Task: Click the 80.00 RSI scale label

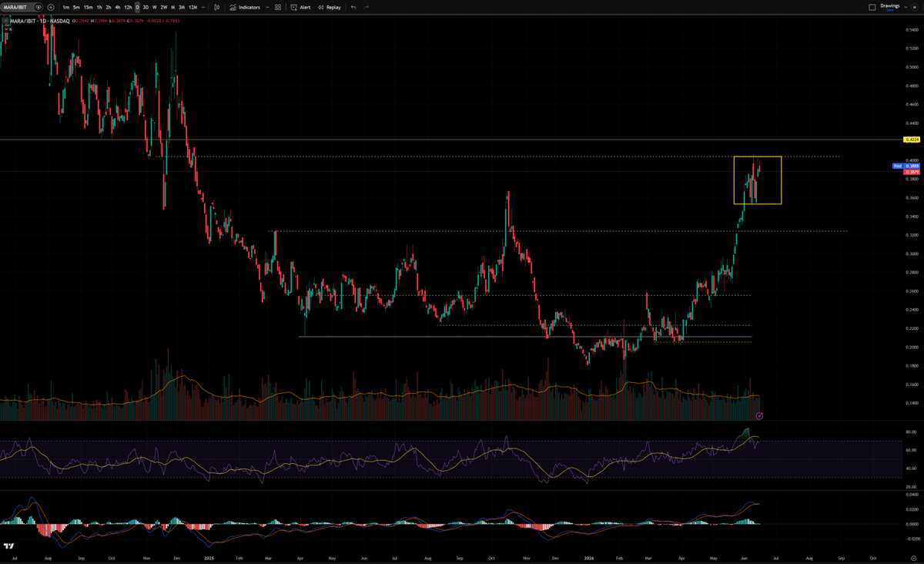Action: coord(909,432)
